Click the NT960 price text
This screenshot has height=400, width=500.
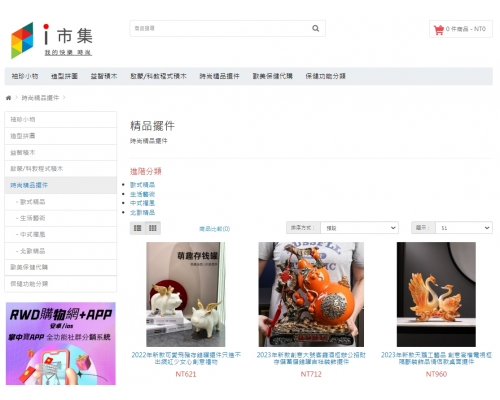click(436, 374)
